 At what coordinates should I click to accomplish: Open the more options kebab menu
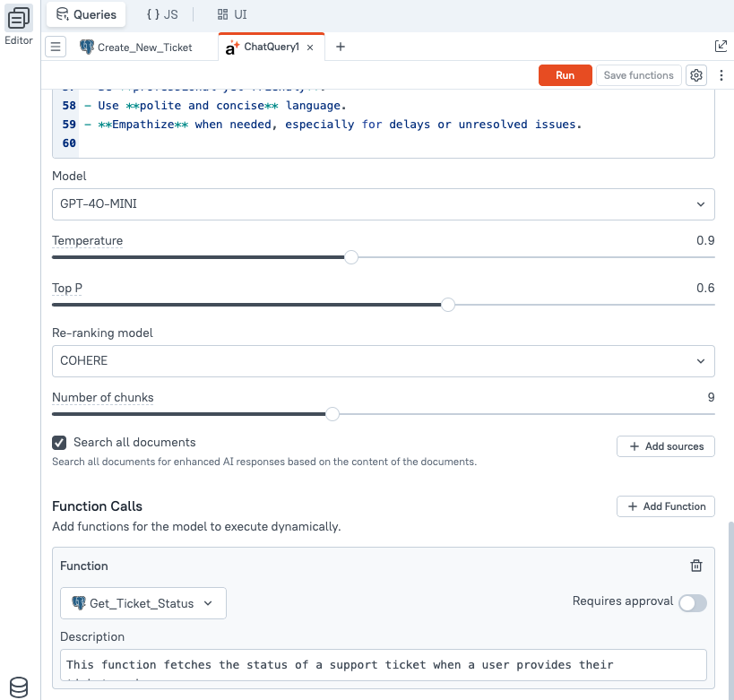click(721, 75)
